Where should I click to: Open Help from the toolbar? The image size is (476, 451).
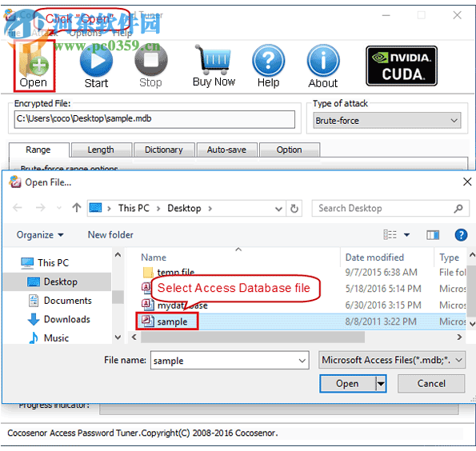click(268, 66)
